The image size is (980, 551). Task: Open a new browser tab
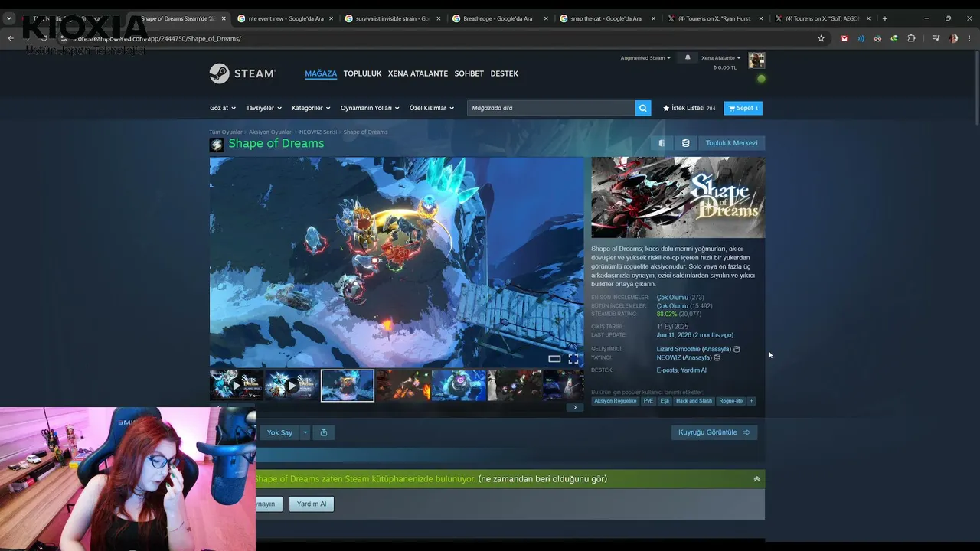point(885,18)
